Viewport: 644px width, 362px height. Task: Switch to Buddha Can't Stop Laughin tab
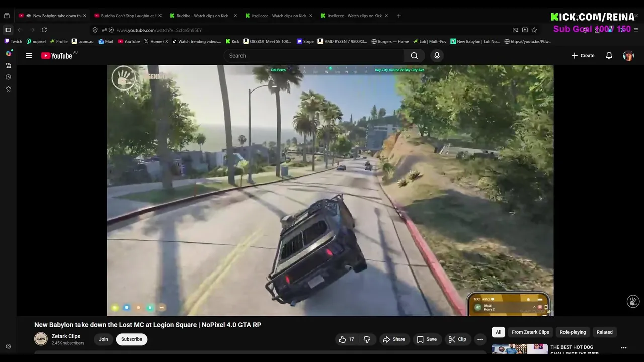pyautogui.click(x=128, y=16)
